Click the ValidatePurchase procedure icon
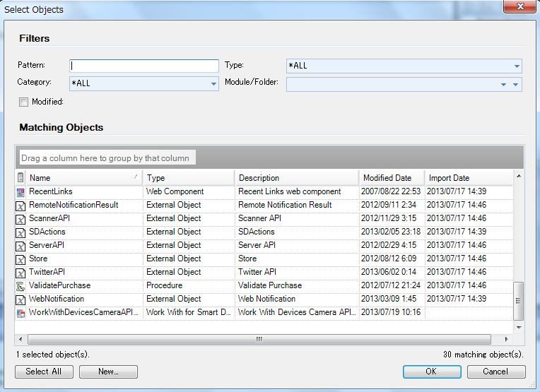540x392 pixels. tap(20, 286)
